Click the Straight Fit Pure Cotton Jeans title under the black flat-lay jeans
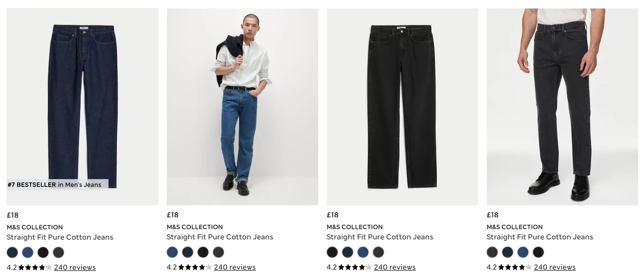Viewport: 644px width, 276px height. coord(380,237)
